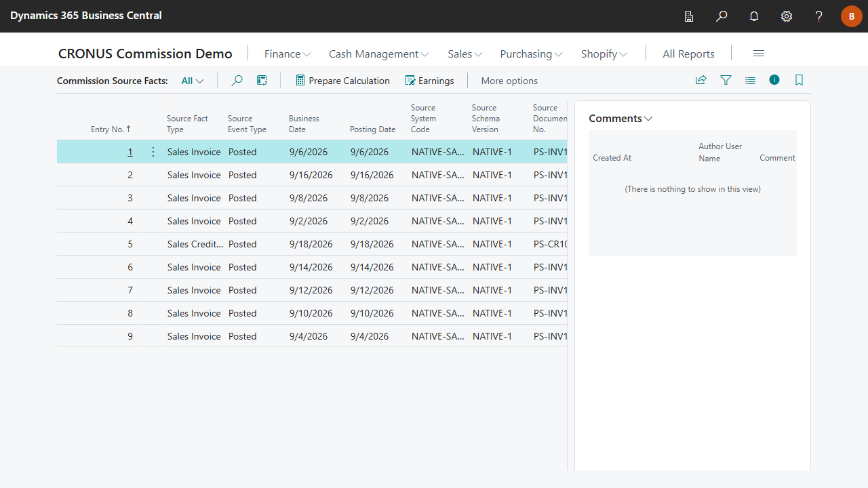
Task: Open notifications bell icon
Action: pyautogui.click(x=754, y=16)
